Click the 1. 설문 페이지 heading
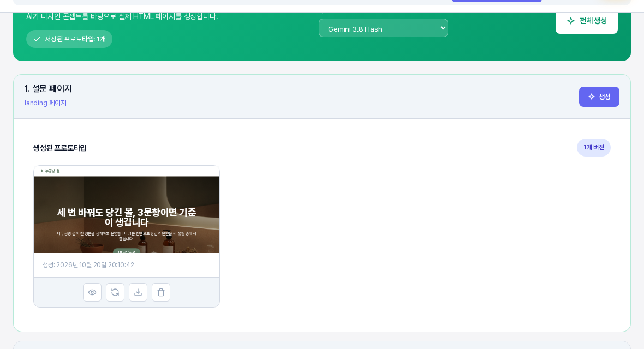Image resolution: width=644 pixels, height=349 pixels. (48, 89)
